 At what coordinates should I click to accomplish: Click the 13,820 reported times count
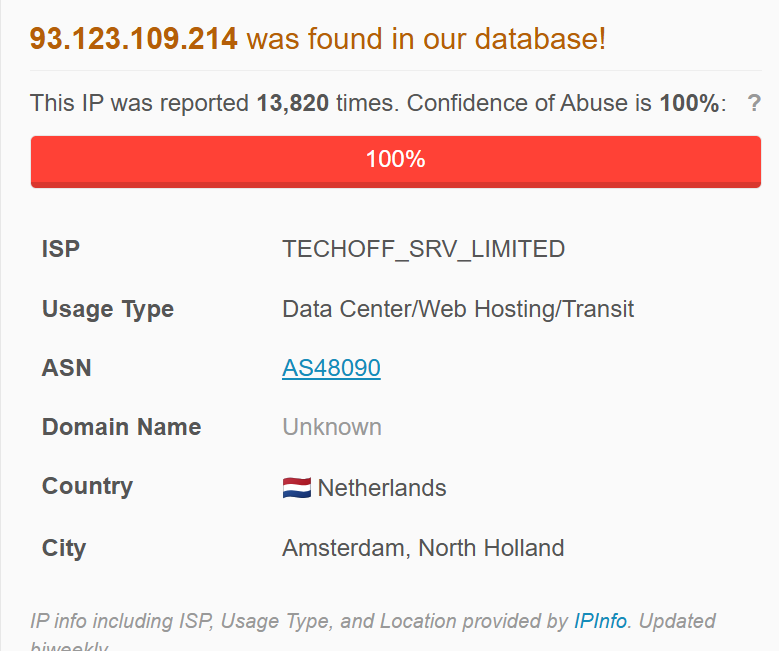point(292,102)
